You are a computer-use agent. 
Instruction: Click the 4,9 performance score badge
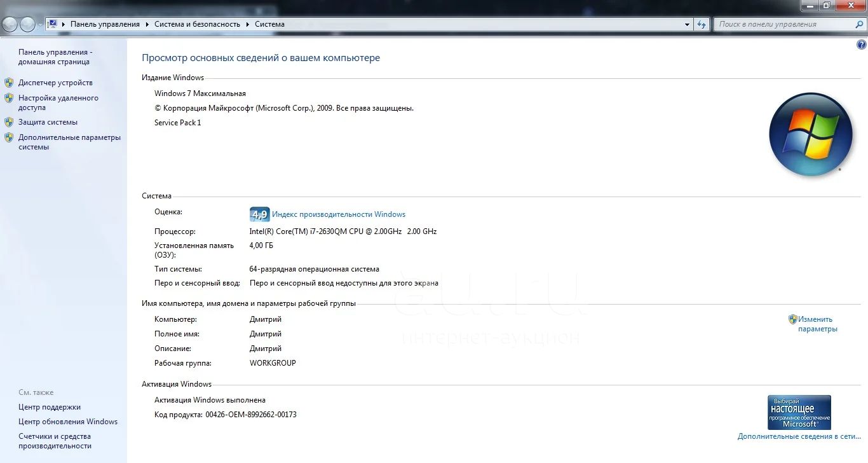pos(259,214)
